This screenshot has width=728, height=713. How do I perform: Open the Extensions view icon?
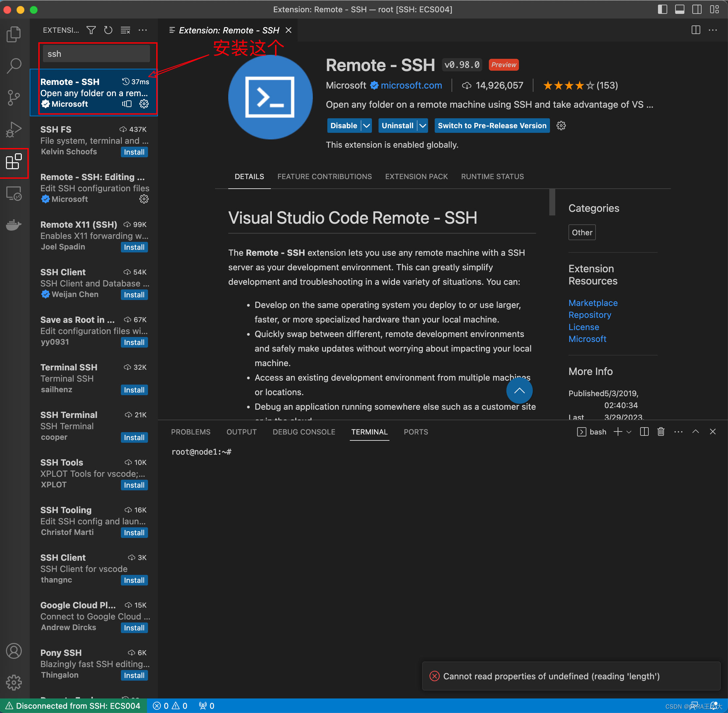click(x=14, y=162)
